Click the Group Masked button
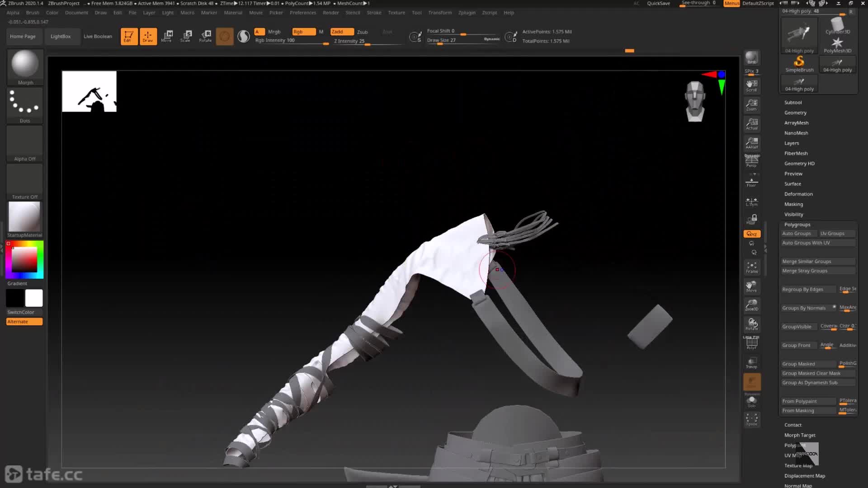The height and width of the screenshot is (488, 868). tap(809, 364)
